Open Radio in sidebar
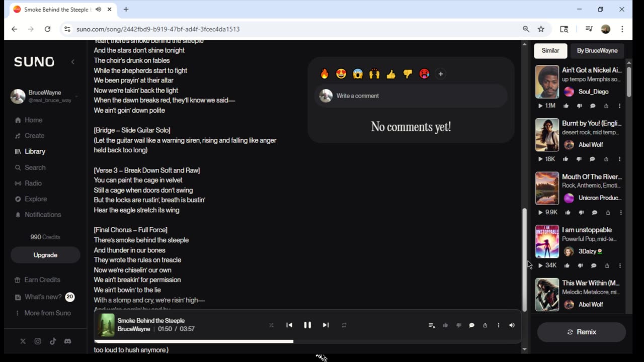Viewport: 644px width, 362px height. [x=28, y=183]
